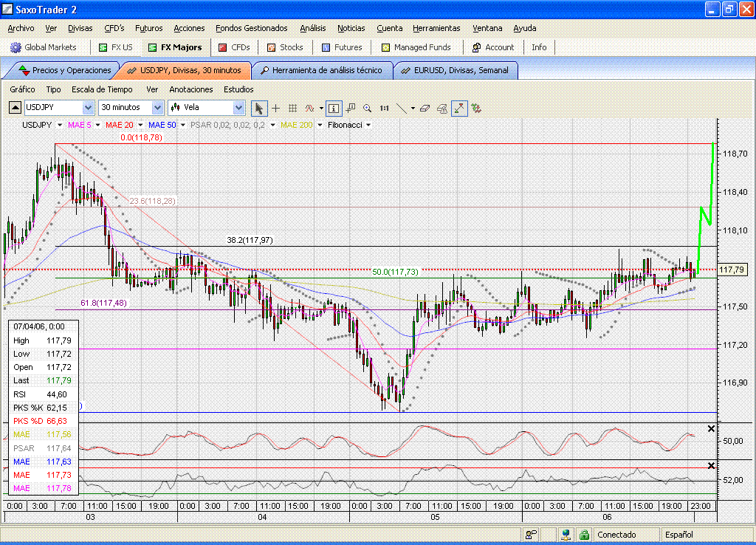Click the Info toolbar button

click(539, 47)
